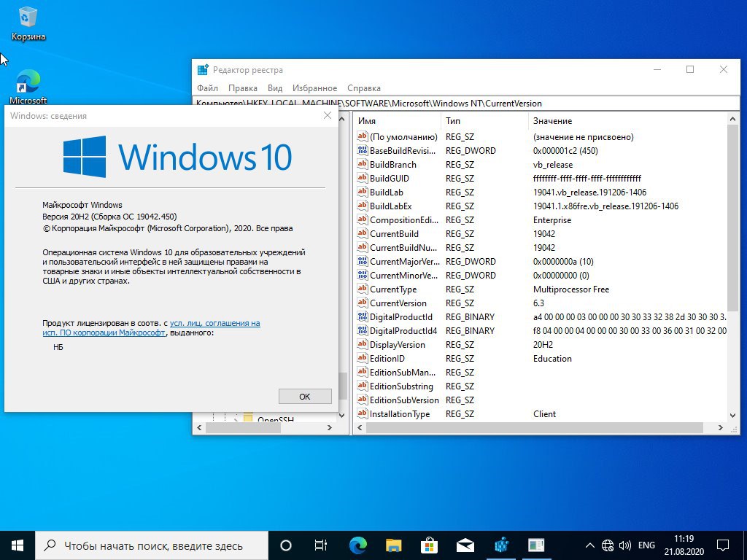Open the notification center icon
This screenshot has width=747, height=560.
(723, 545)
